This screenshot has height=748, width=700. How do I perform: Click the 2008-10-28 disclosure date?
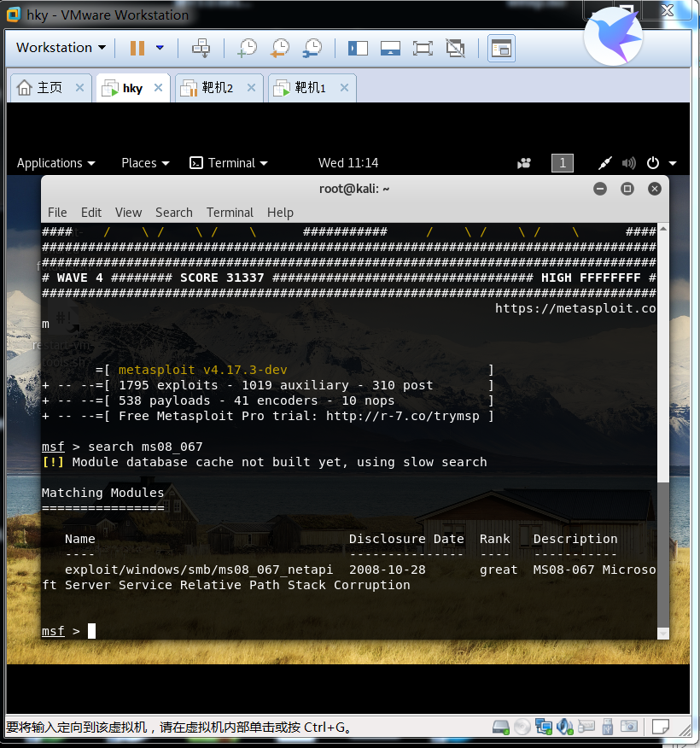[388, 570]
